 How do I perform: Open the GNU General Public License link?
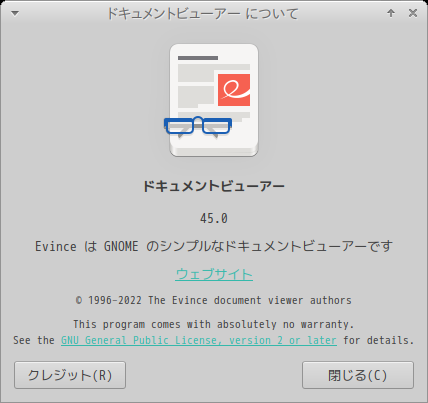[x=199, y=340]
